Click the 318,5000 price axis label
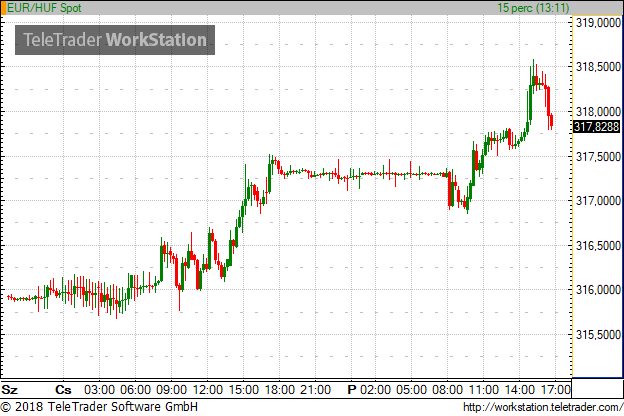This screenshot has width=624, height=416. (598, 67)
